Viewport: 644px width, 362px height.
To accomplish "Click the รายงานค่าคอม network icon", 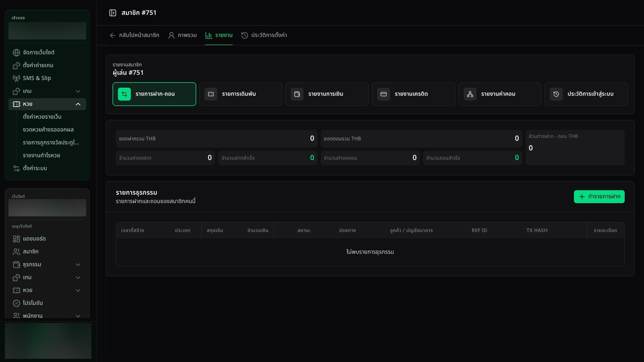I will click(x=470, y=94).
